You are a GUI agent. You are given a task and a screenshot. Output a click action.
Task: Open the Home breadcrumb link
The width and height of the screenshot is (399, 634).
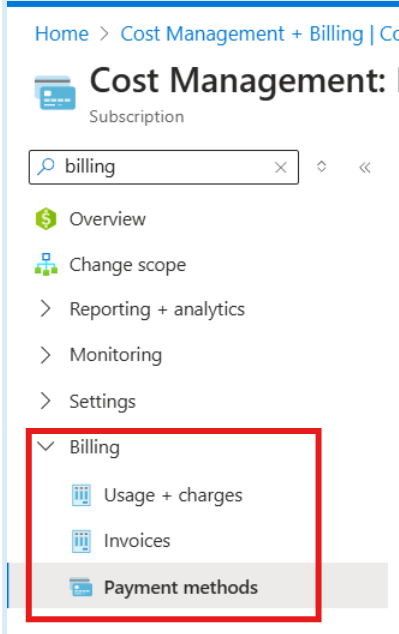(62, 34)
